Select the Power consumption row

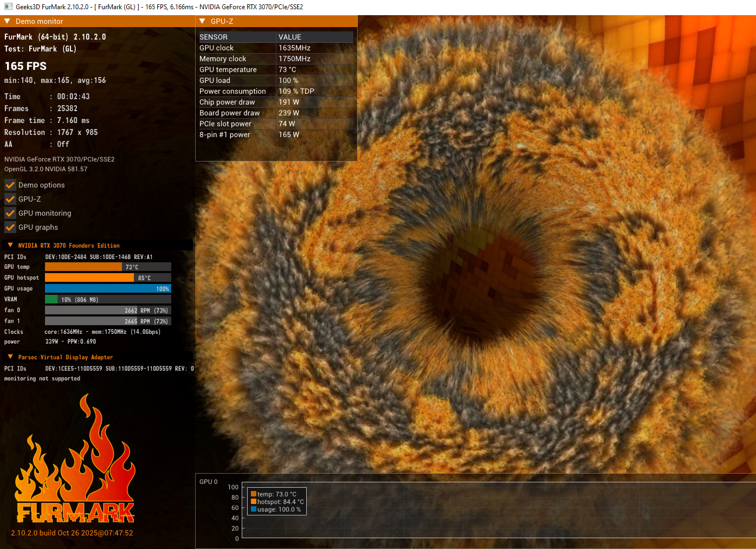(276, 91)
